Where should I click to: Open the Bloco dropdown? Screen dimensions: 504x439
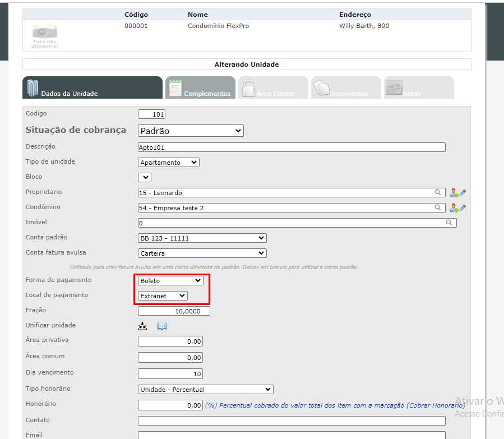tap(145, 177)
